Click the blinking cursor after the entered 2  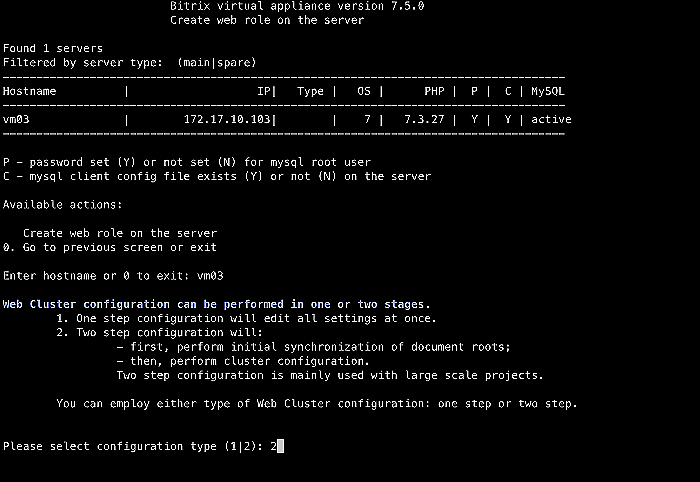(280, 446)
